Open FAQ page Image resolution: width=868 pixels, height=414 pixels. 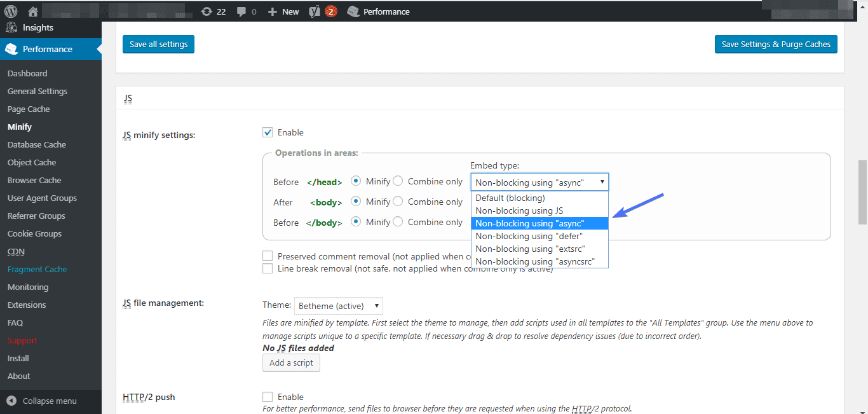point(15,322)
